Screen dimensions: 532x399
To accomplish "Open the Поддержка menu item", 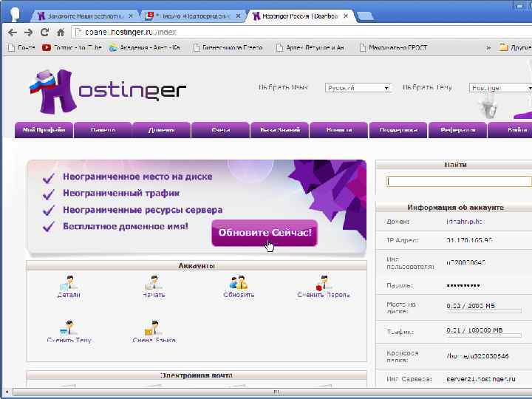I will (x=398, y=130).
